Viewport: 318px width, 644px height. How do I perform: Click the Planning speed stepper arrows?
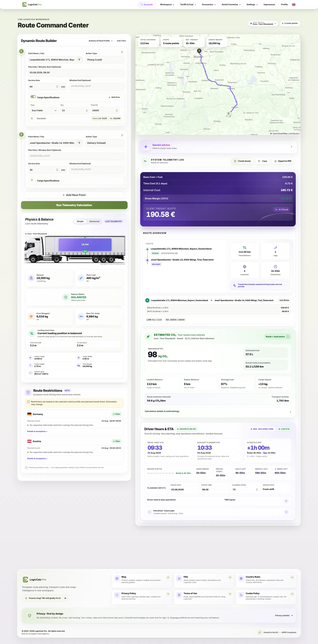coord(257,489)
